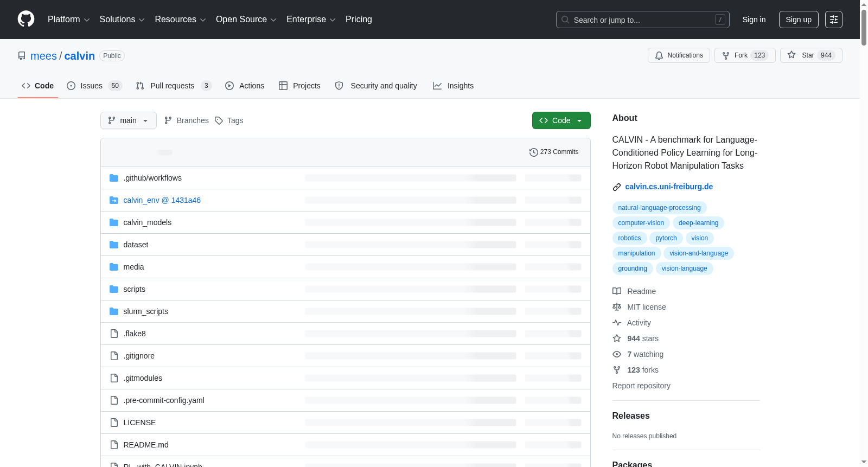
Task: Go to the Insights tab
Action: 453,86
